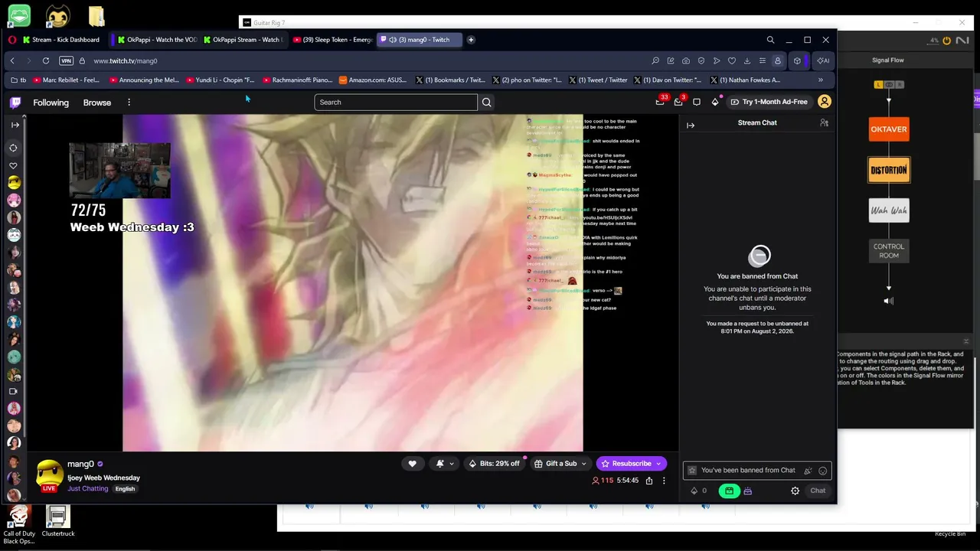Share the mang0 stream
Screen dimensions: 980x551
[x=649, y=481]
